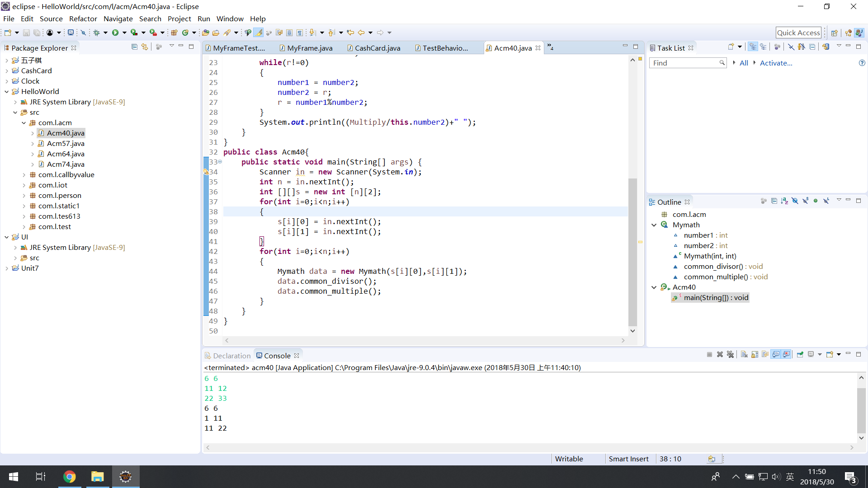This screenshot has height=488, width=868.
Task: Open Debug button dropdown arrow
Action: pyautogui.click(x=105, y=33)
